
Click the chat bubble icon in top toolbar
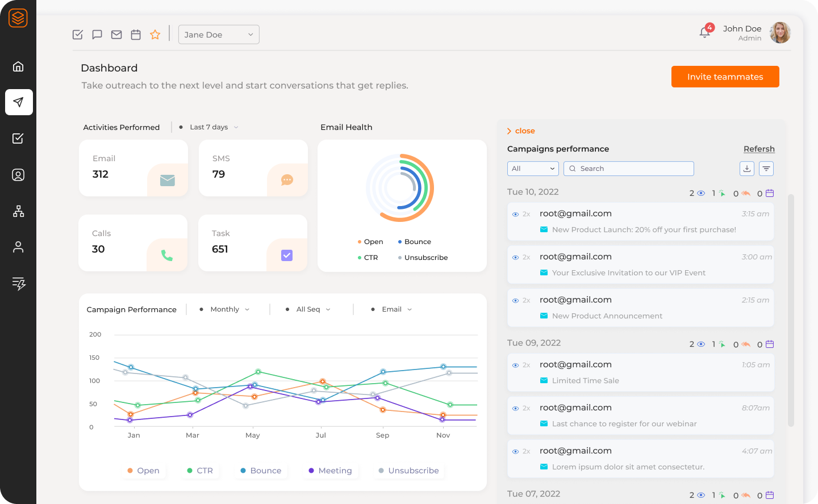[97, 35]
